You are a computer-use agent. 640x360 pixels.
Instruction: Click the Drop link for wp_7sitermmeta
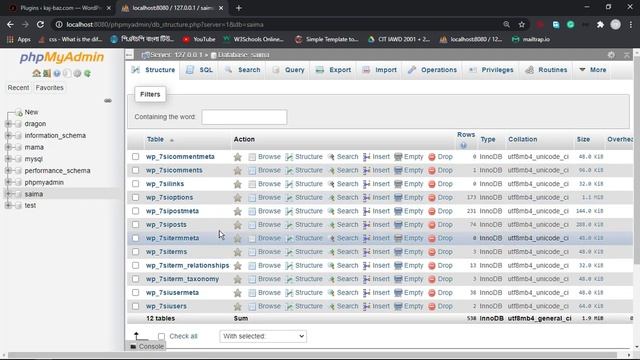[440, 238]
